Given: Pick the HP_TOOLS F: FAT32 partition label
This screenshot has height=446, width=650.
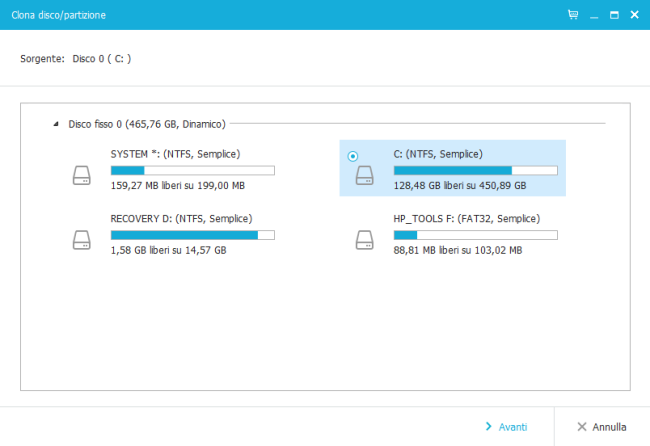Looking at the screenshot, I should [466, 218].
